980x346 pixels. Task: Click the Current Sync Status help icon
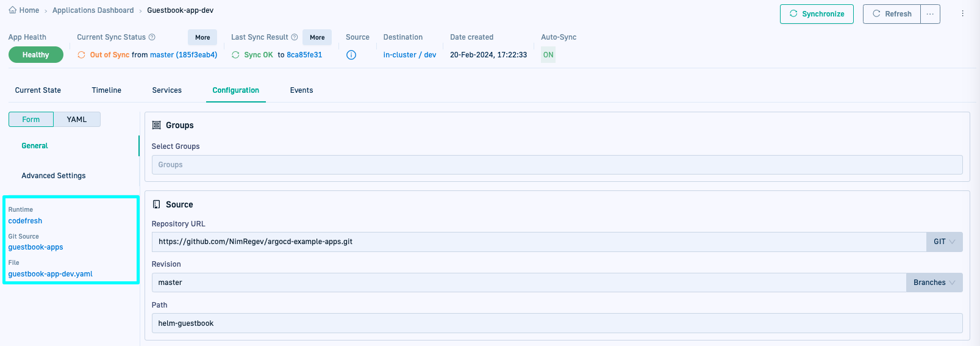(152, 37)
